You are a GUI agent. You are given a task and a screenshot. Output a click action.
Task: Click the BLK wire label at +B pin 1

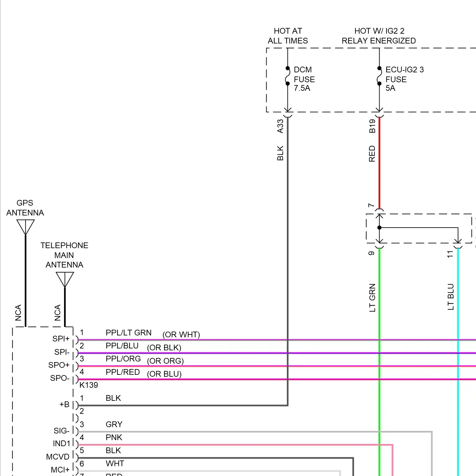tap(113, 398)
